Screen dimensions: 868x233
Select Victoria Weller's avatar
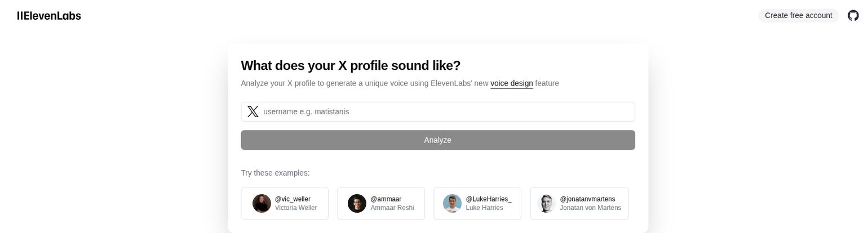262,203
